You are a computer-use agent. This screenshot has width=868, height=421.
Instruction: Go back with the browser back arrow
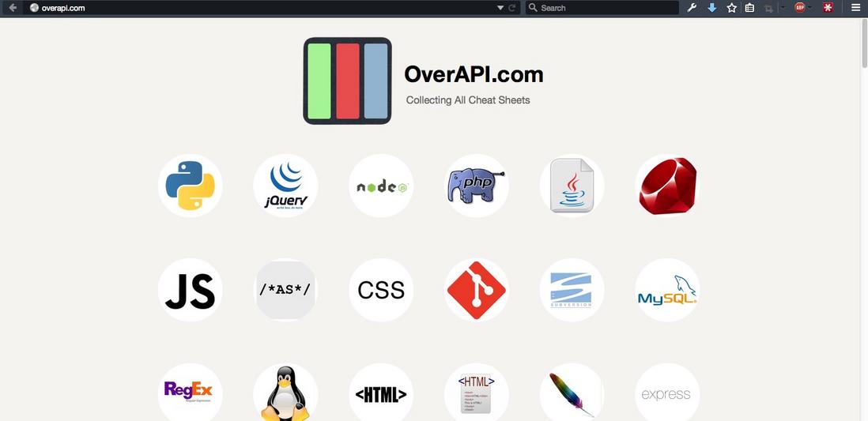coord(13,8)
